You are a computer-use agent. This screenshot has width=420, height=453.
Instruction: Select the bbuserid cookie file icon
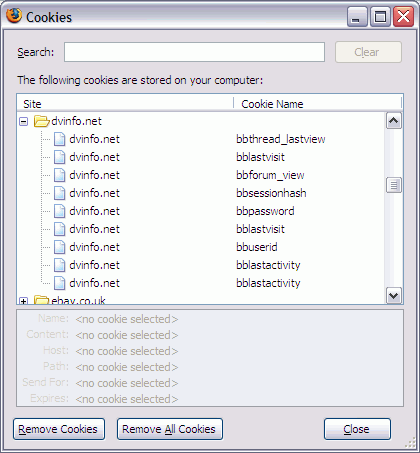(60, 247)
